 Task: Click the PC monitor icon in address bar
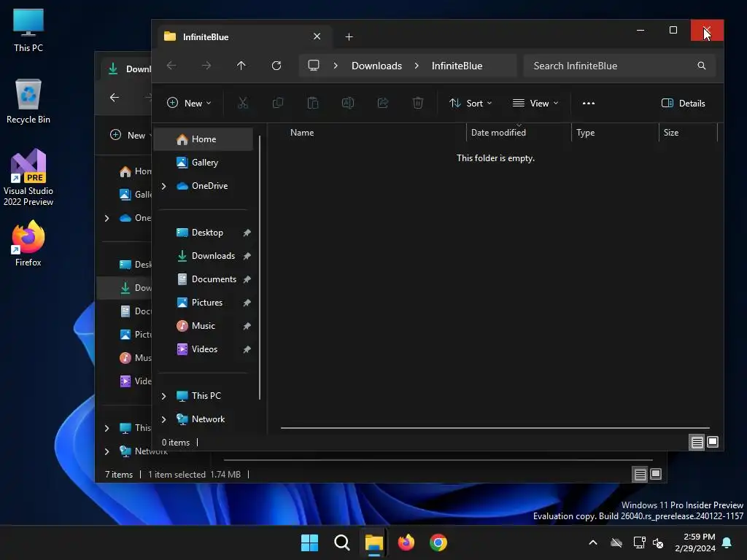click(x=314, y=65)
